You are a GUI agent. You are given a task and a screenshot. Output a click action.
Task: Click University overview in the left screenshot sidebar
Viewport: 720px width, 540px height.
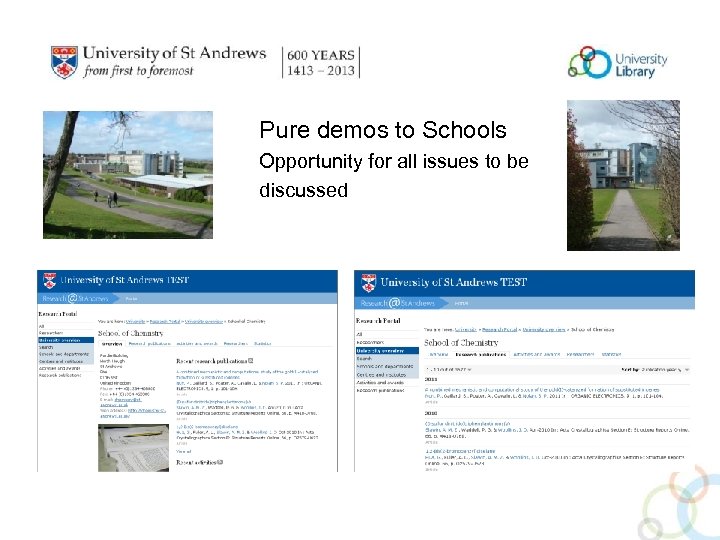pos(66,340)
